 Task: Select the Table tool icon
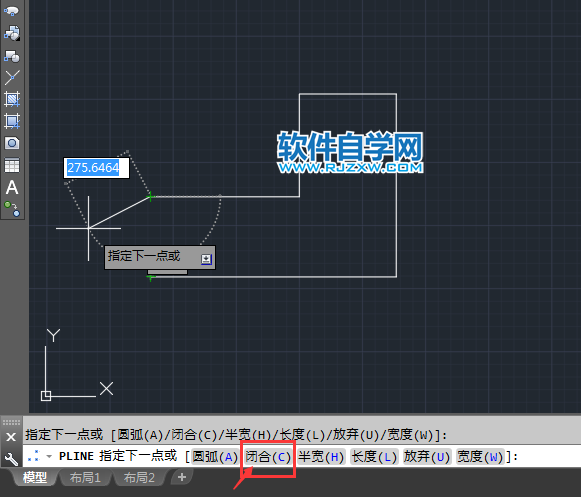tap(12, 165)
